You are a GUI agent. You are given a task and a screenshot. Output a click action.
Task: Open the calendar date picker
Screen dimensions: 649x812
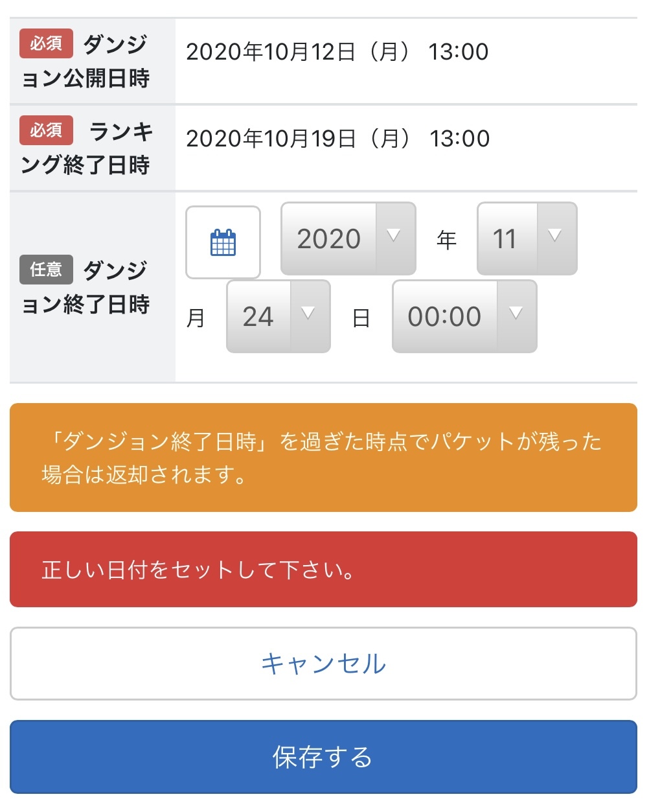coord(223,242)
